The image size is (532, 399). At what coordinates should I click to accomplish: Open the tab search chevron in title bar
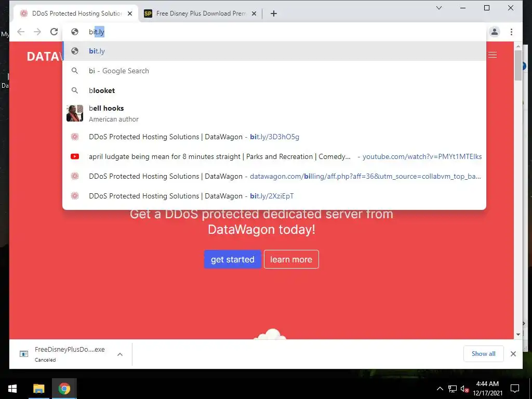point(438,8)
